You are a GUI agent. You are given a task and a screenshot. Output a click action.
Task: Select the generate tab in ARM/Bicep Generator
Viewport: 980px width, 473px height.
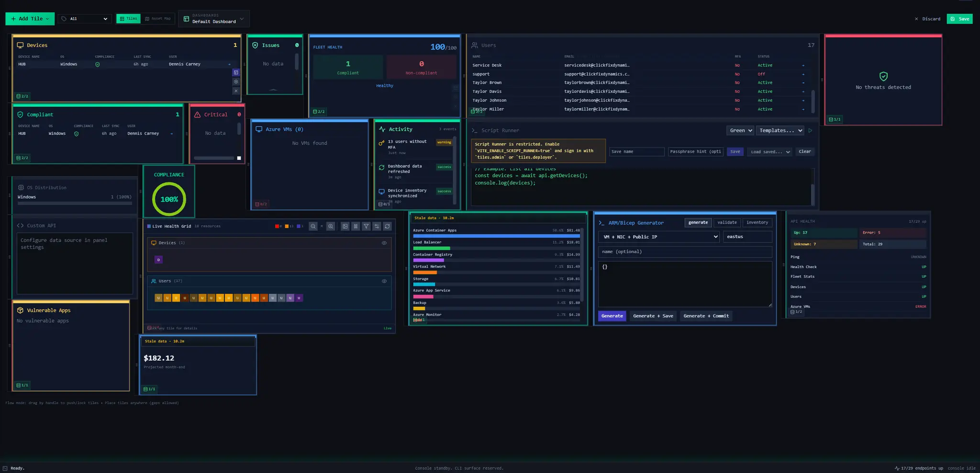coord(698,222)
